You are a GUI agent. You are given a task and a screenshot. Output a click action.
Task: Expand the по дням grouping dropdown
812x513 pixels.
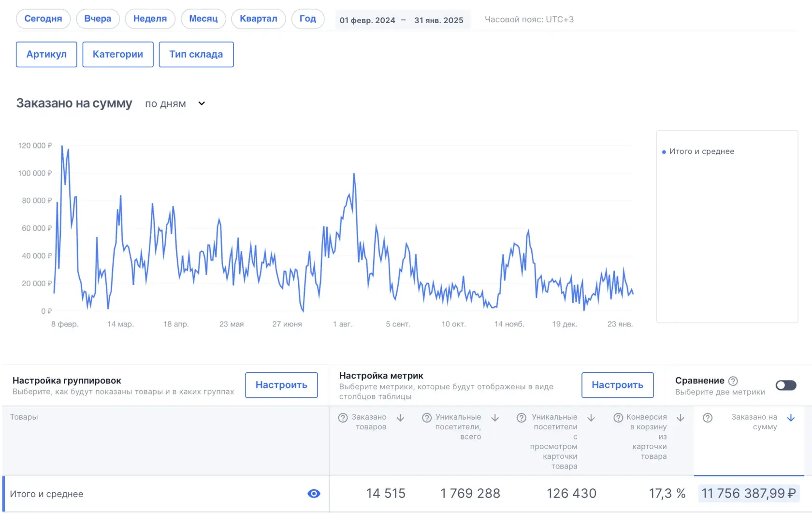(x=175, y=103)
